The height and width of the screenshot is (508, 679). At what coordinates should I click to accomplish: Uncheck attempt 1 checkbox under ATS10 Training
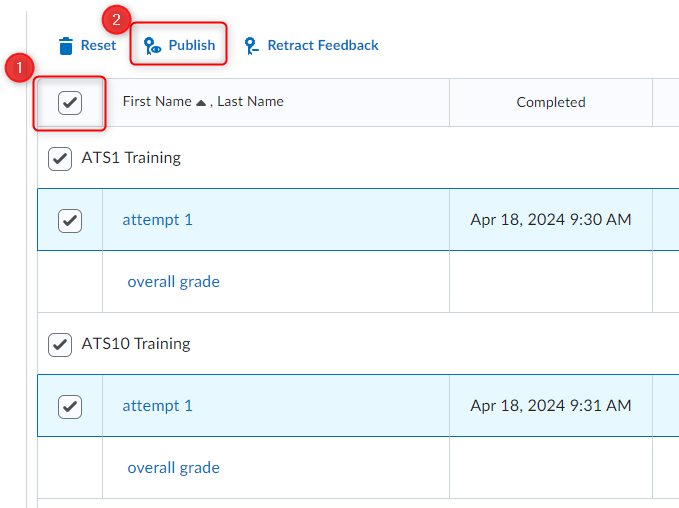(x=70, y=406)
